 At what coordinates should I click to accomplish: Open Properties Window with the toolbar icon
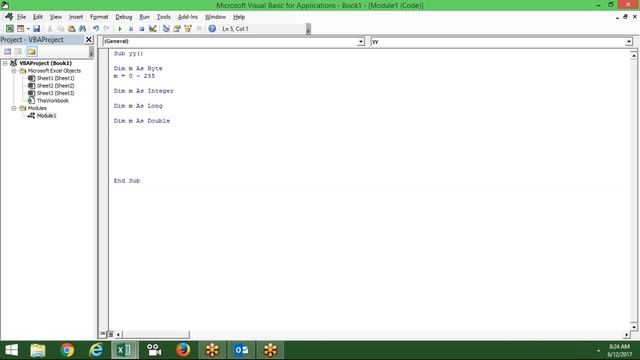pyautogui.click(x=177, y=29)
